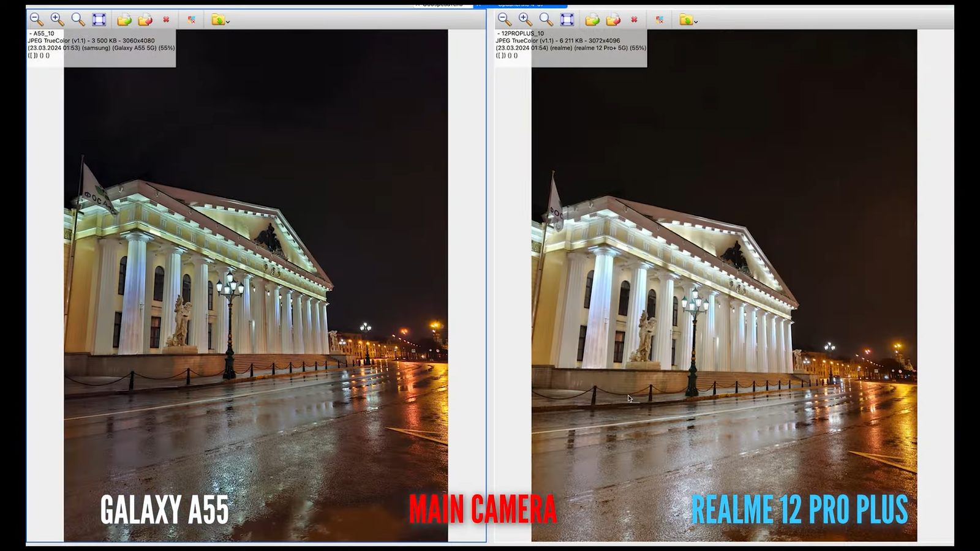The width and height of the screenshot is (980, 551).
Task: Zoom out in the realme 12PROPLUS_10 right pane
Action: 505,20
